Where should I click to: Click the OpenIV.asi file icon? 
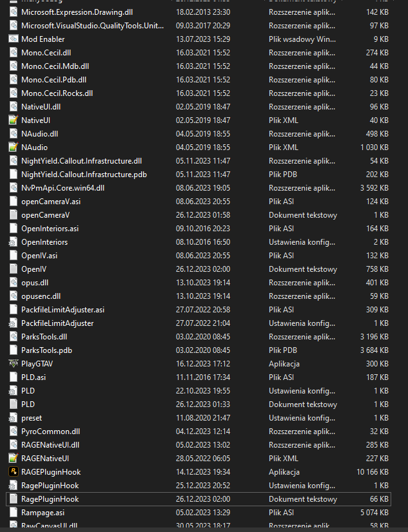tap(14, 256)
